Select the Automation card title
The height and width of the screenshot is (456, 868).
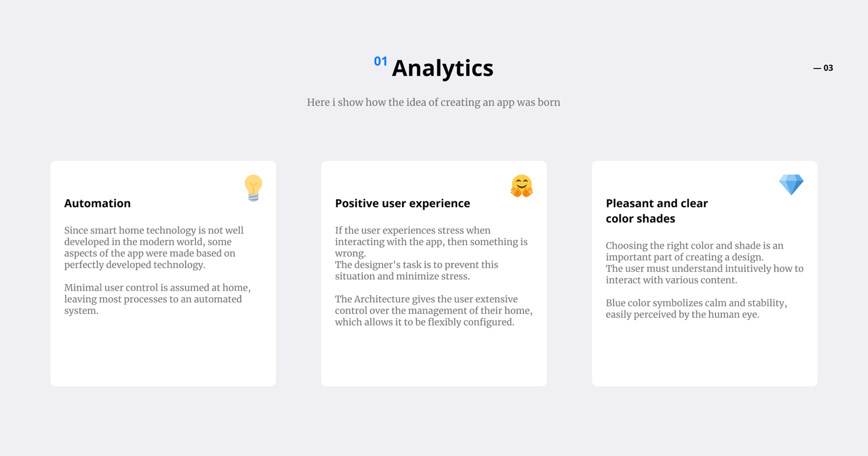click(x=97, y=203)
